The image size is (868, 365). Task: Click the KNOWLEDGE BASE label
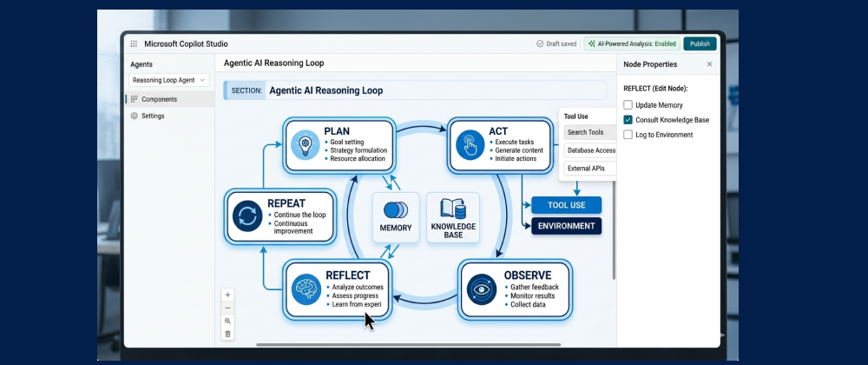[x=453, y=231]
